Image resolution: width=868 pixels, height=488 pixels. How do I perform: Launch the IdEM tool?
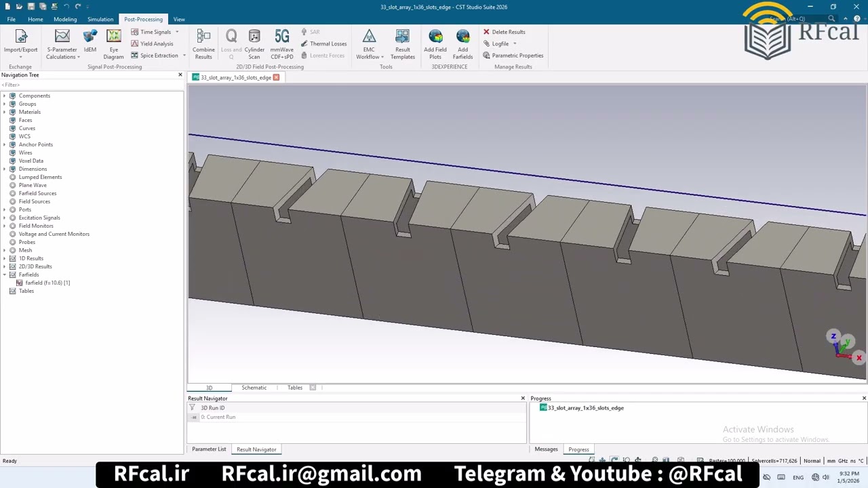point(90,42)
